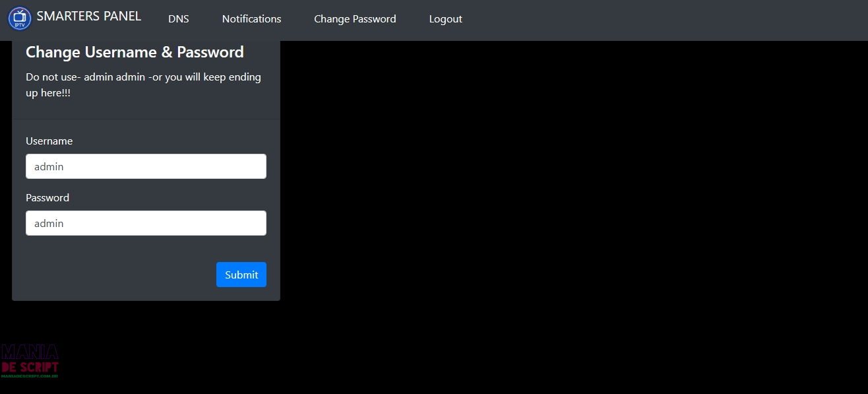The image size is (868, 394).
Task: Focus the Password input field
Action: point(146,223)
